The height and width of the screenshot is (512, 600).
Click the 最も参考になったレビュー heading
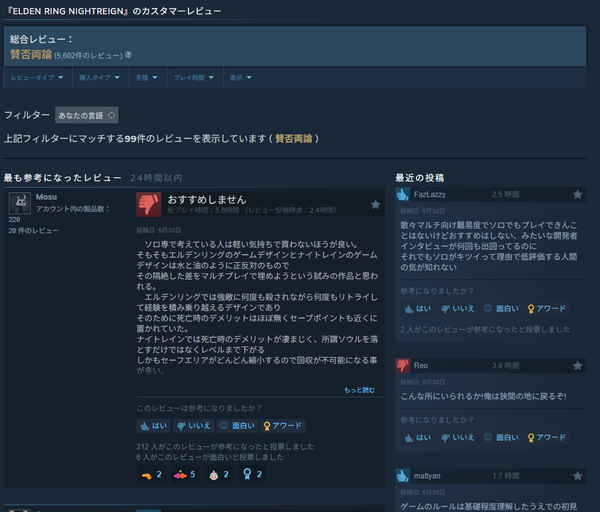point(63,178)
